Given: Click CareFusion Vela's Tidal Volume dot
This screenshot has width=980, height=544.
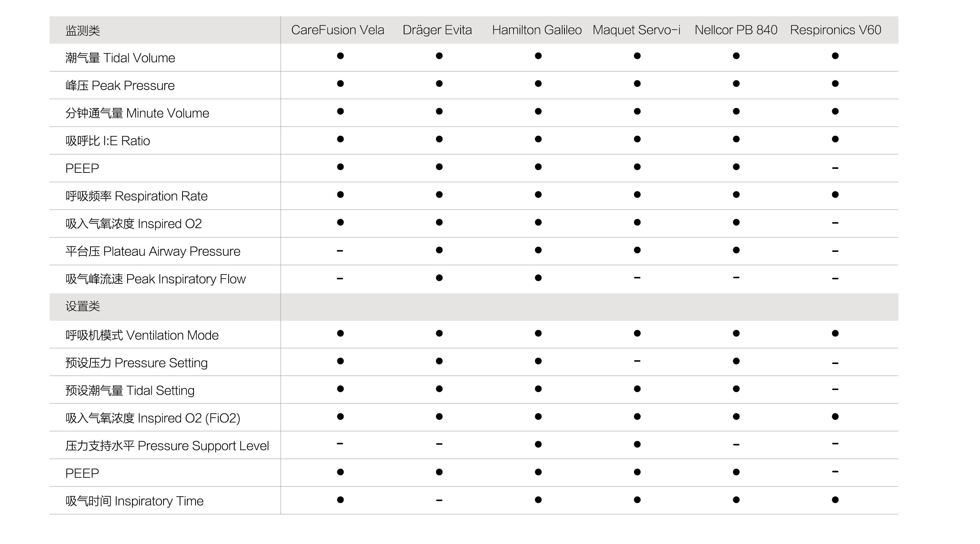Looking at the screenshot, I should [340, 56].
